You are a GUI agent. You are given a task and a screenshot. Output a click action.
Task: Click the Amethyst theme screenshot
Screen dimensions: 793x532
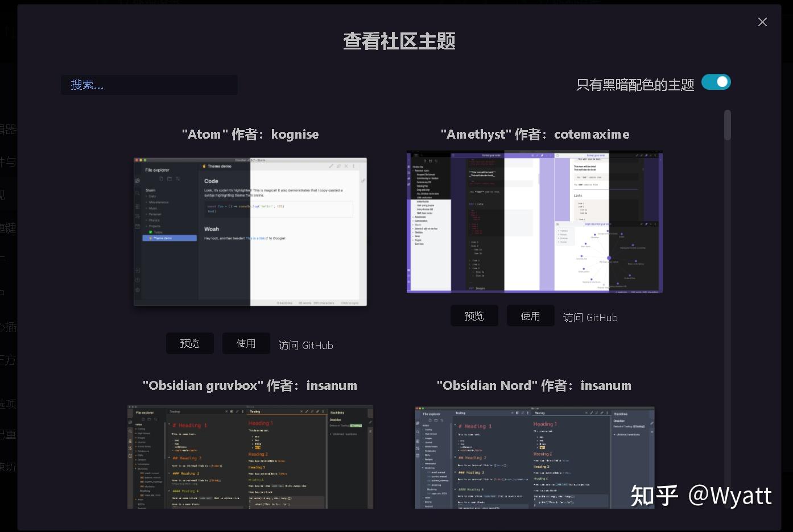pos(534,222)
